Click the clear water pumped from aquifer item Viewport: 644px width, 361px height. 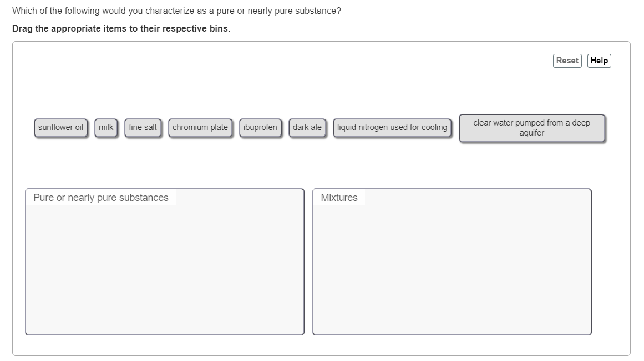531,128
